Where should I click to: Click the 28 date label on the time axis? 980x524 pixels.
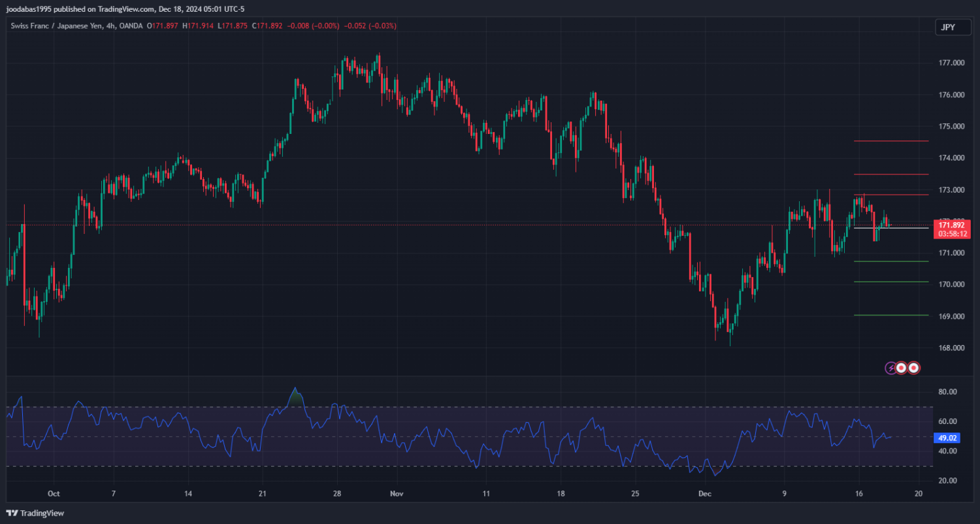[x=336, y=494]
